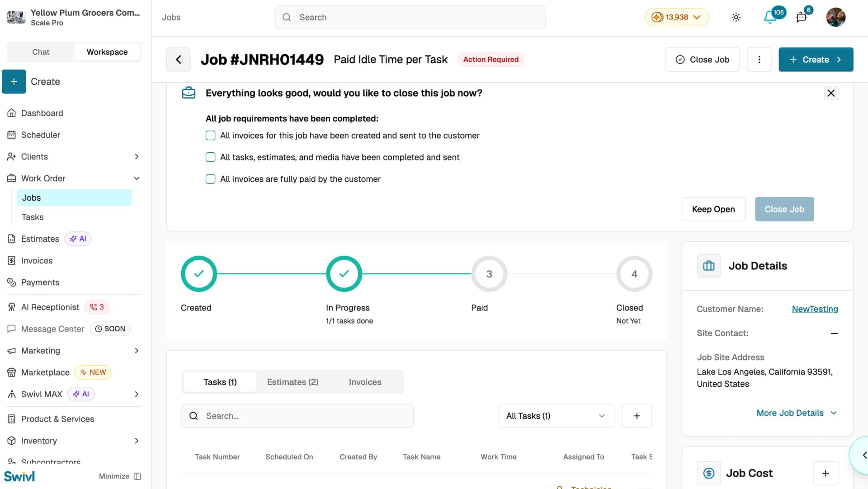Expand the Marketing submenu chevron
The width and height of the screenshot is (868, 489).
[x=137, y=351]
